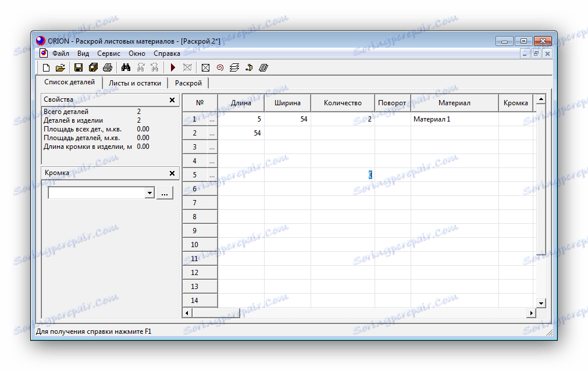Click the ellipsis button in row 4
The image size is (588, 371).
coord(212,161)
